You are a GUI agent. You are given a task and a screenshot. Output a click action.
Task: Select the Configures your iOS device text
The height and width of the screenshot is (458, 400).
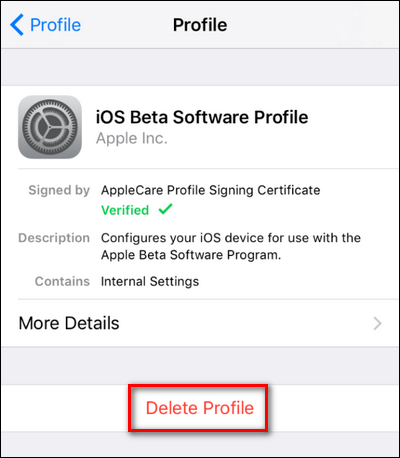pos(231,238)
